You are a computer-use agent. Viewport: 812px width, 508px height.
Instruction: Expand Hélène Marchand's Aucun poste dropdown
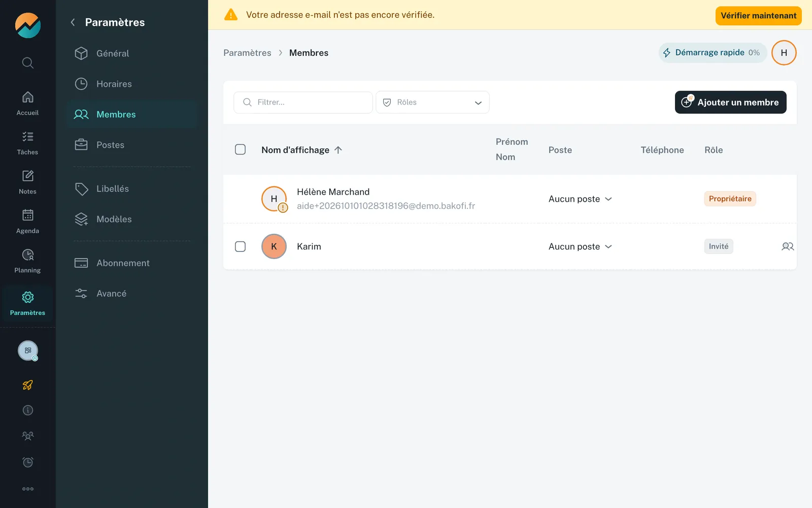point(580,199)
